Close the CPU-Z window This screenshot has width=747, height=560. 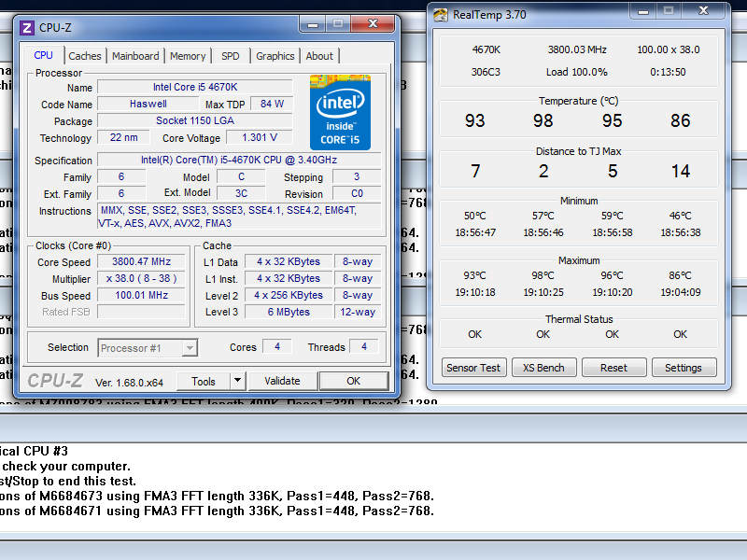373,23
